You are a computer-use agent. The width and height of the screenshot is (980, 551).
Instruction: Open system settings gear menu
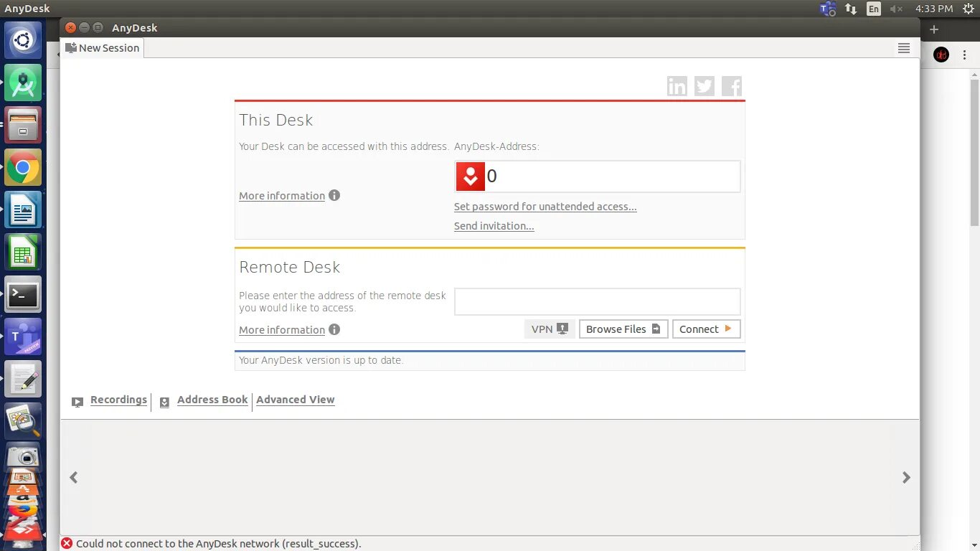tap(968, 9)
